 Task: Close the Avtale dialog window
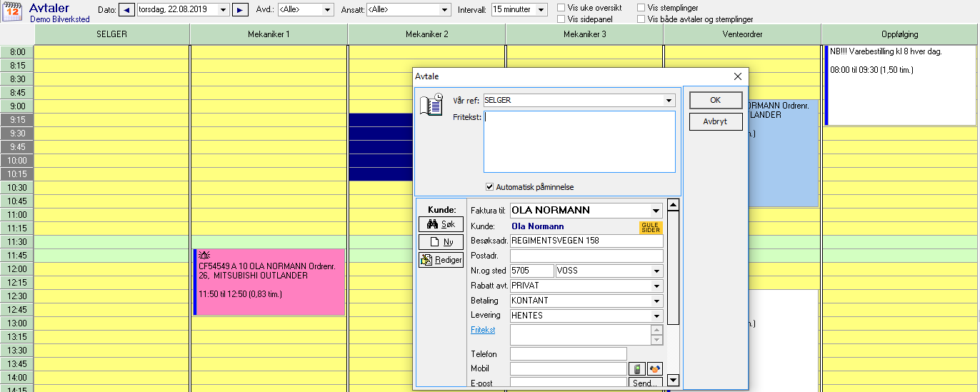pos(738,76)
